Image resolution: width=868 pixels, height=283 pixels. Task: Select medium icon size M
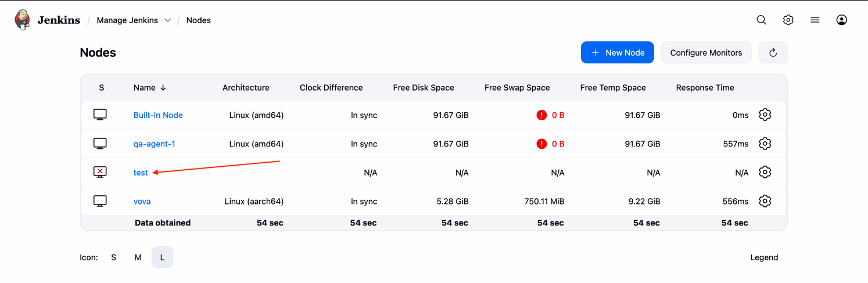pos(138,257)
